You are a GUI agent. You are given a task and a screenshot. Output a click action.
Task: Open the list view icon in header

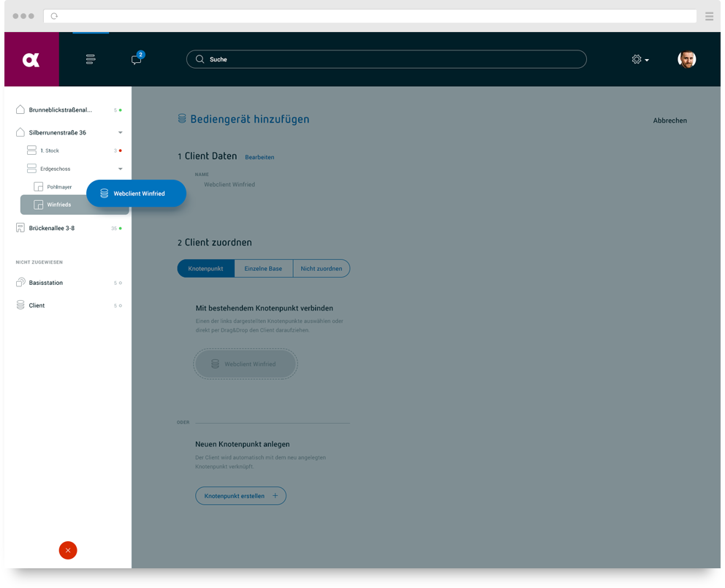[91, 60]
